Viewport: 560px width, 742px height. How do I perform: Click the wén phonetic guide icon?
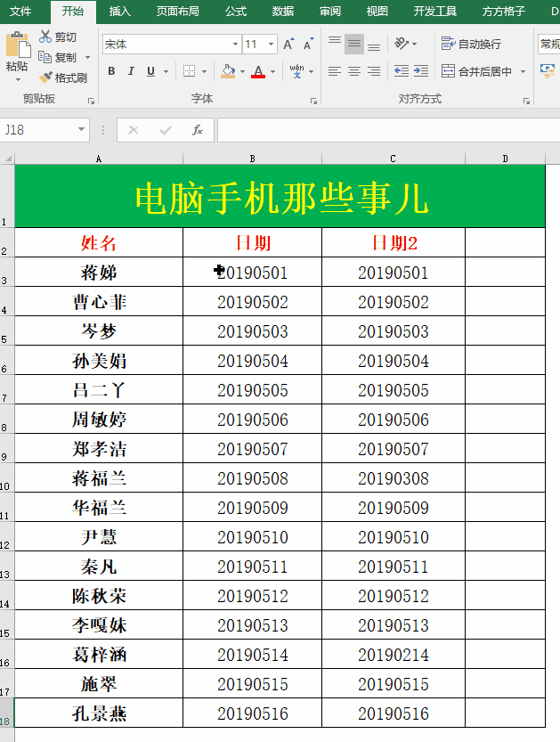point(296,71)
